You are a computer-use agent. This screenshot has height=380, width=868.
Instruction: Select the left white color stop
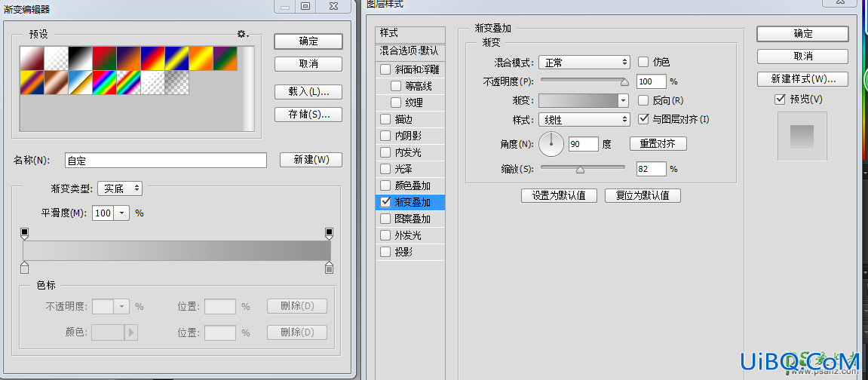pos(24,268)
